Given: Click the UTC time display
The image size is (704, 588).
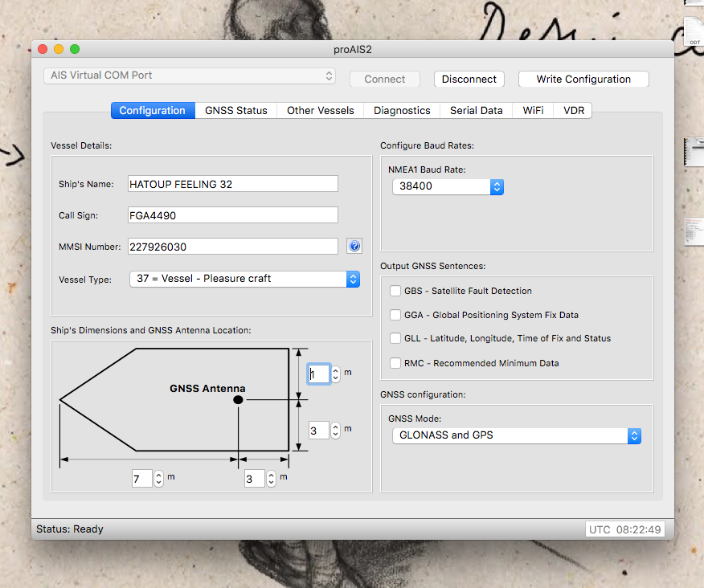Looking at the screenshot, I should click(624, 529).
